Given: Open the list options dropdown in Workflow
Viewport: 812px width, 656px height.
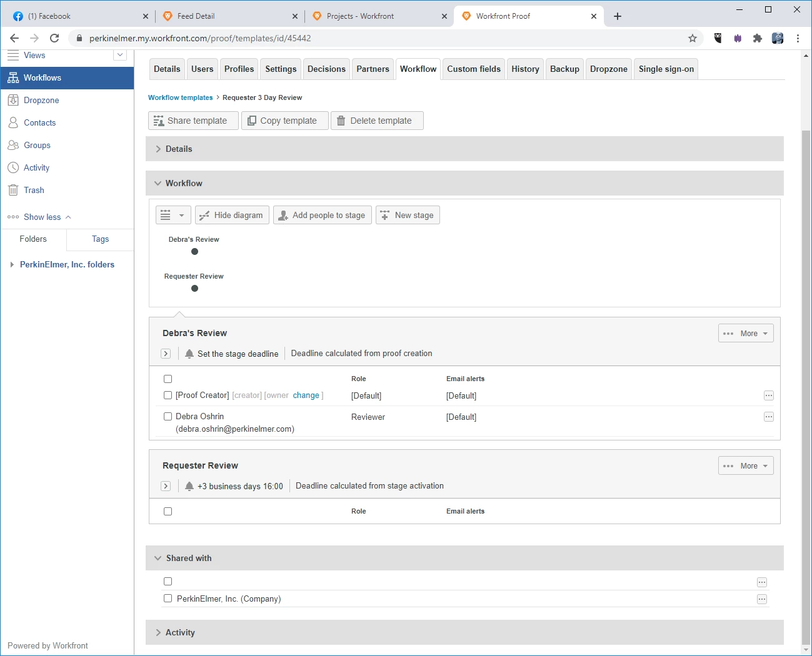Looking at the screenshot, I should coord(173,215).
